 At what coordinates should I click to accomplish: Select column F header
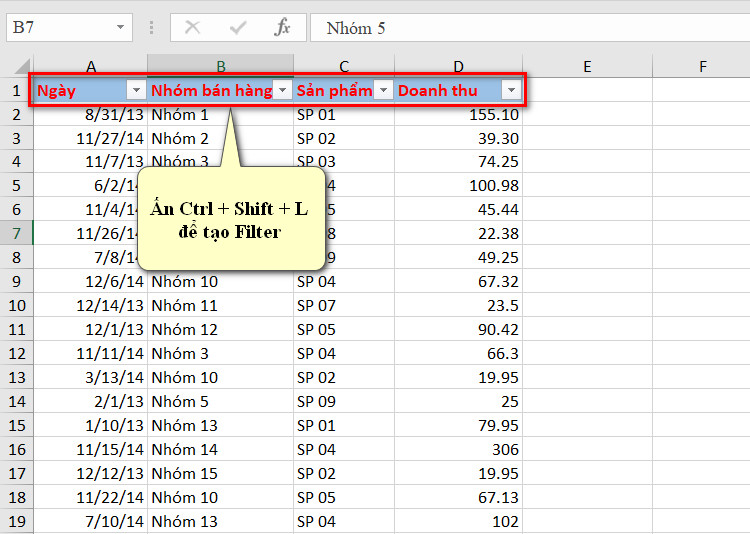(x=702, y=66)
